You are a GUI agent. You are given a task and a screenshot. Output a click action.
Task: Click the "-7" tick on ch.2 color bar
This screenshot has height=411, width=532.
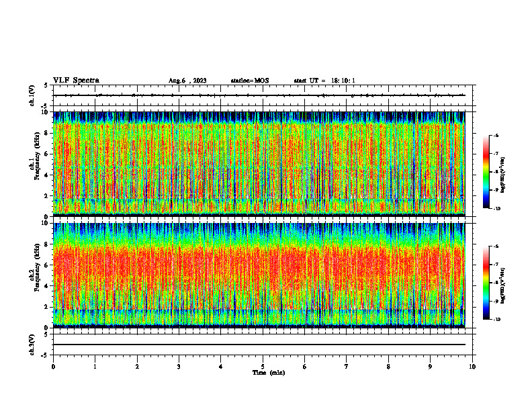[496, 265]
